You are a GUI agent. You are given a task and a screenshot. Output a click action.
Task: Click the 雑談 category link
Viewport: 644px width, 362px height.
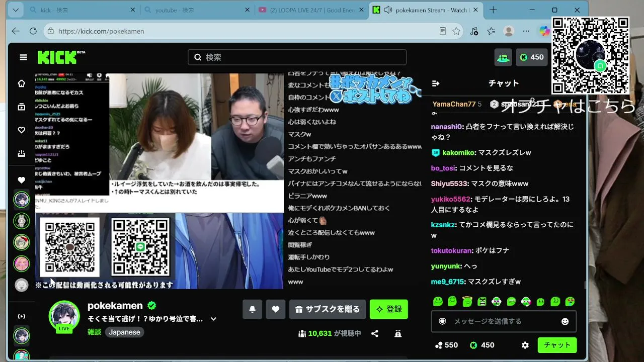point(94,332)
